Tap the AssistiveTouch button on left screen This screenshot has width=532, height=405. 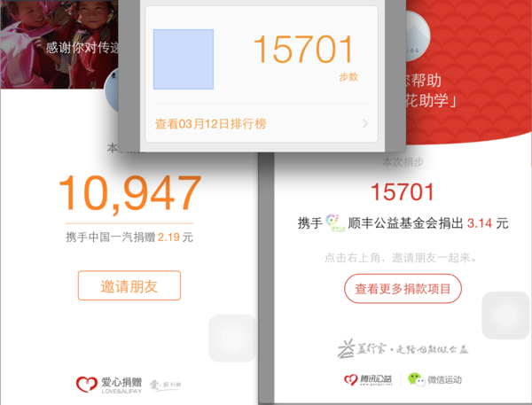point(232,338)
